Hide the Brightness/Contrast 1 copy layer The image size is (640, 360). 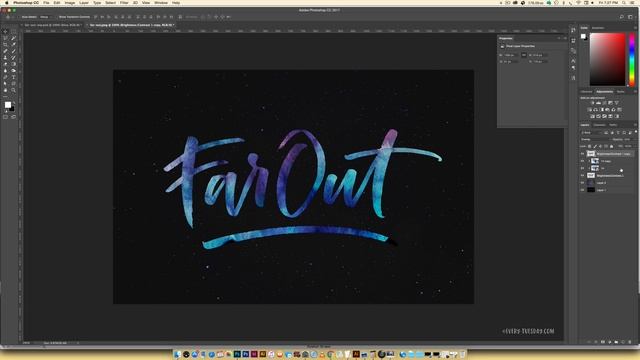582,154
